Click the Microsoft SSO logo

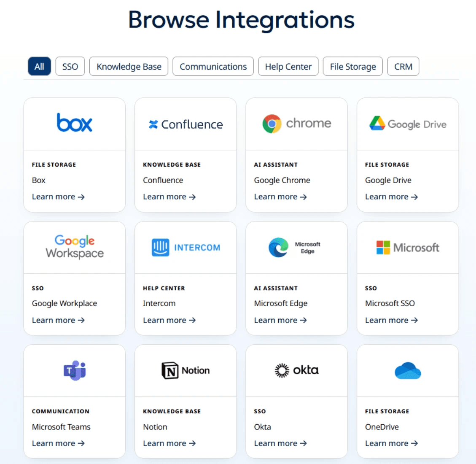(407, 248)
